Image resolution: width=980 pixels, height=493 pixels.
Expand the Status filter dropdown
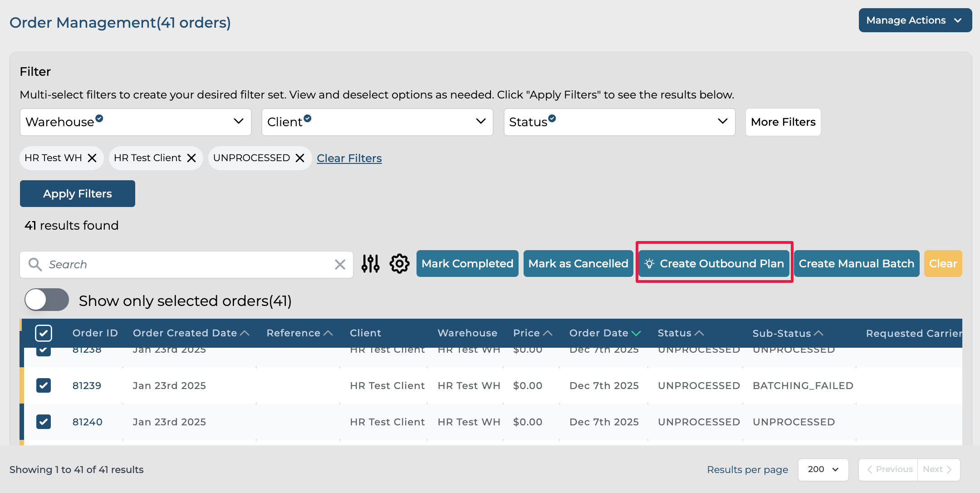tap(619, 122)
